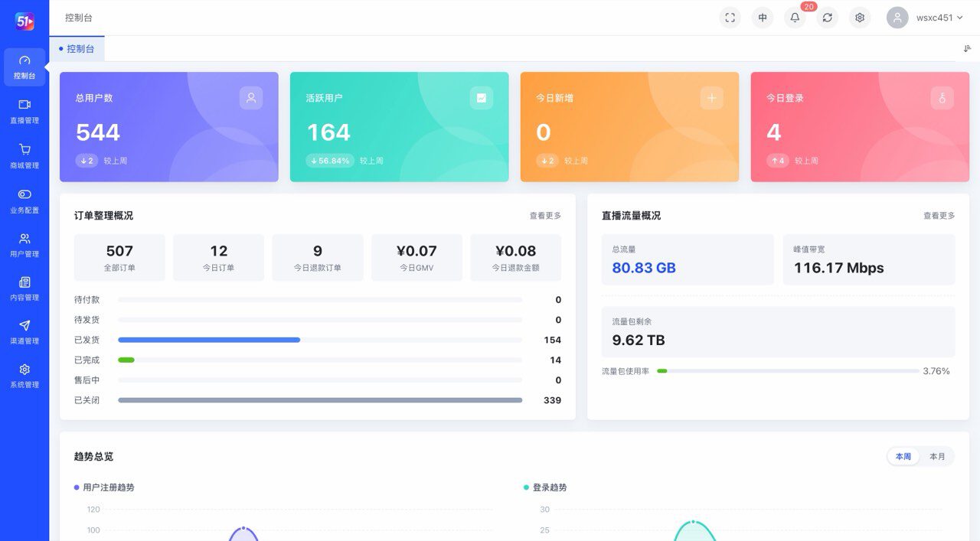Click the 全部订单 507 tile
980x541 pixels.
point(119,258)
